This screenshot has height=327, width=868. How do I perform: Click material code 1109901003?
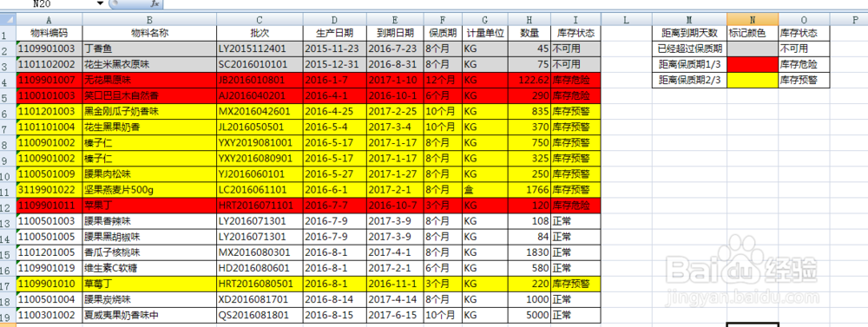pyautogui.click(x=49, y=49)
